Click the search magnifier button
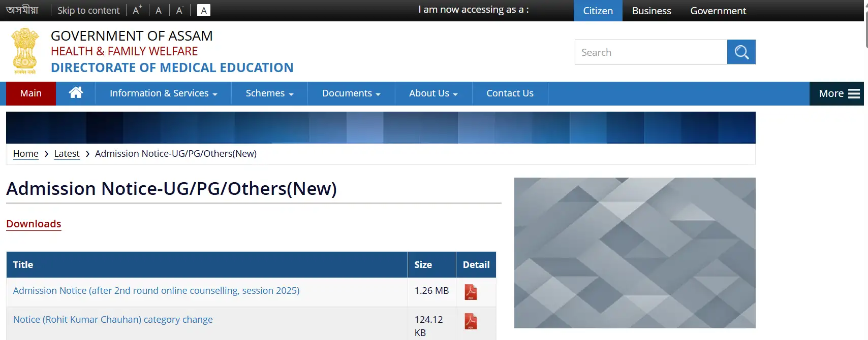Image resolution: width=868 pixels, height=340 pixels. pyautogui.click(x=741, y=52)
